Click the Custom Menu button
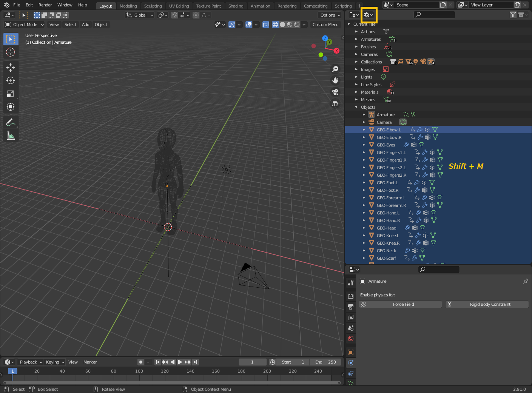This screenshot has height=393, width=532. [x=325, y=25]
